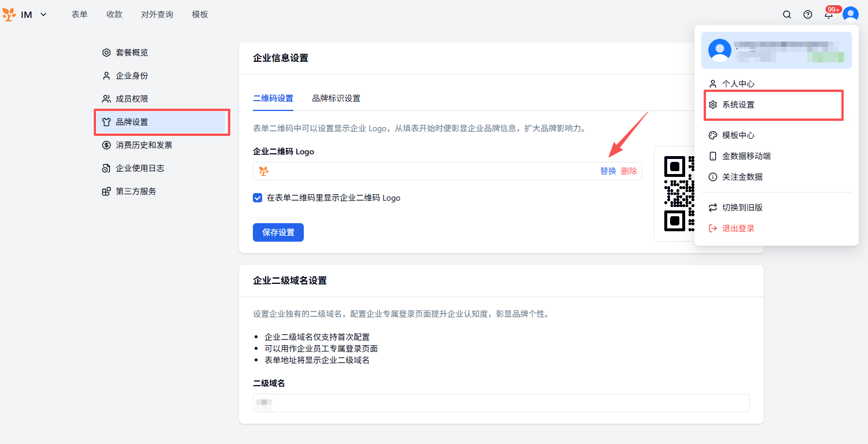Click the 系统设置 gear icon
This screenshot has height=444, width=868.
pos(713,105)
